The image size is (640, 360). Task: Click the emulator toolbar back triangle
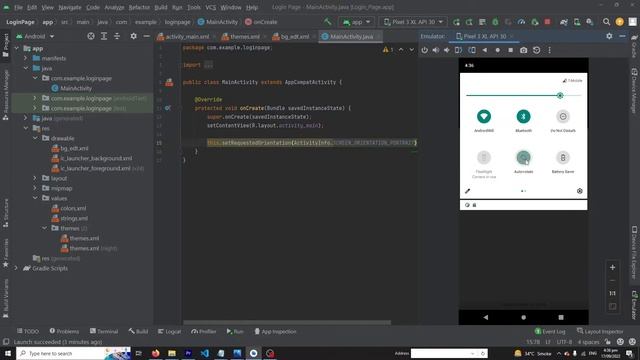[484, 50]
